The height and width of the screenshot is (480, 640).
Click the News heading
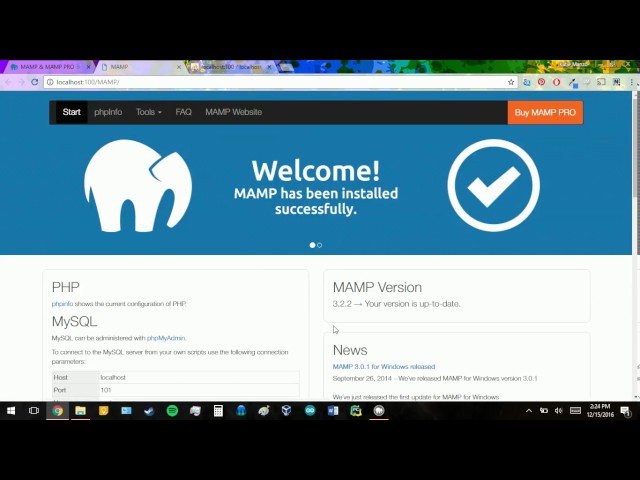pos(350,350)
